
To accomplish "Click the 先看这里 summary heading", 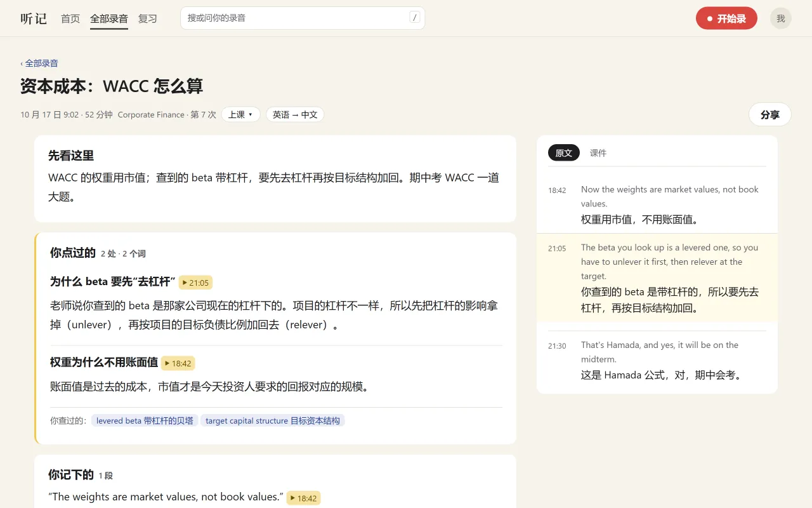I will pyautogui.click(x=71, y=156).
